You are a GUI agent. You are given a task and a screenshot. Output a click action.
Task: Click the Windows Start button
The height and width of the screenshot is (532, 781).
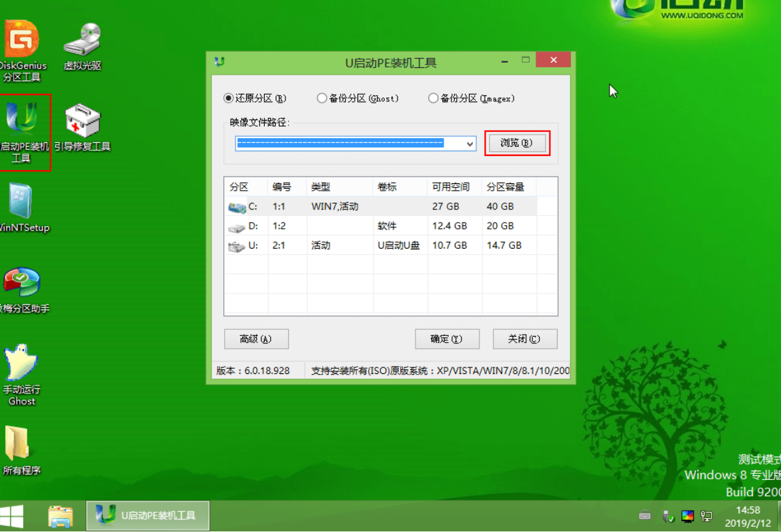pyautogui.click(x=12, y=516)
